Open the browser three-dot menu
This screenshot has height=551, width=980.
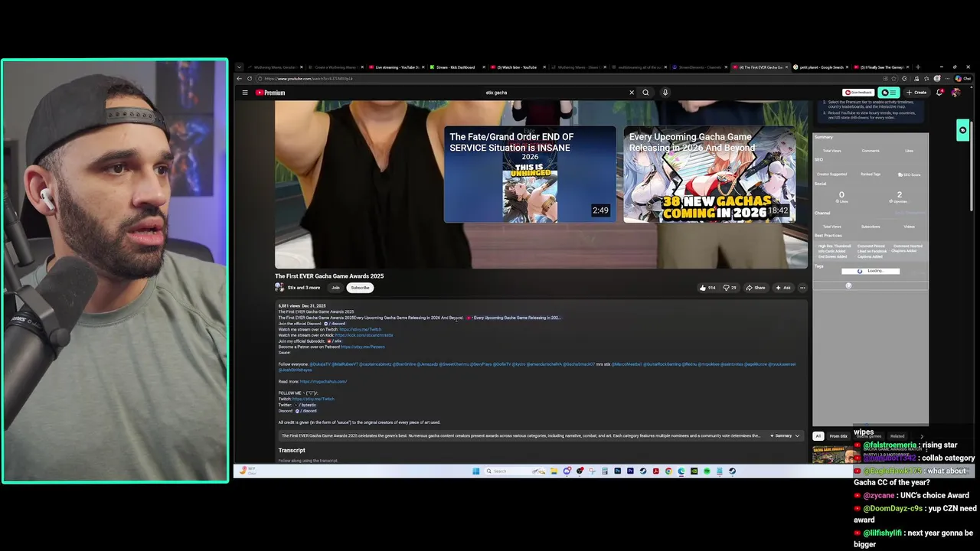point(946,79)
